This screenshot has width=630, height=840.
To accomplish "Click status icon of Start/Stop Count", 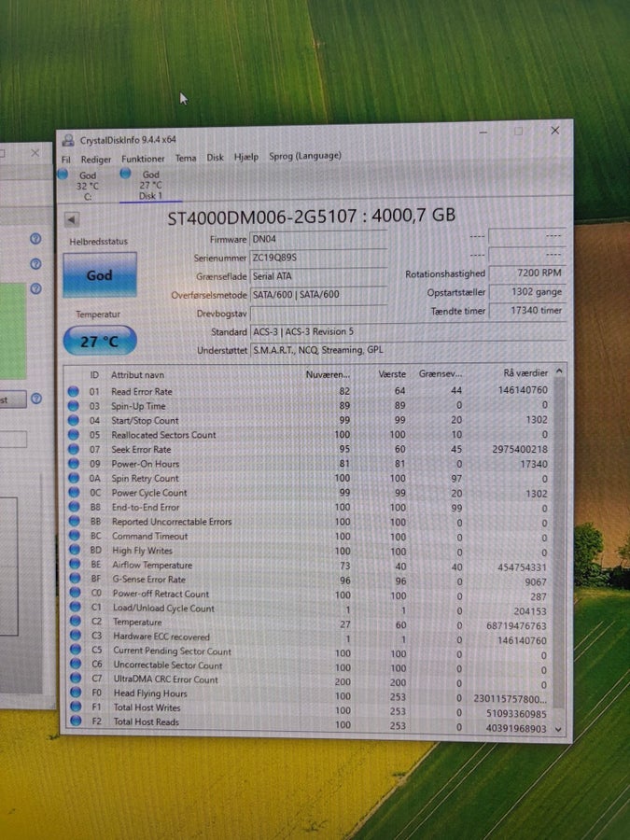I will 74,421.
